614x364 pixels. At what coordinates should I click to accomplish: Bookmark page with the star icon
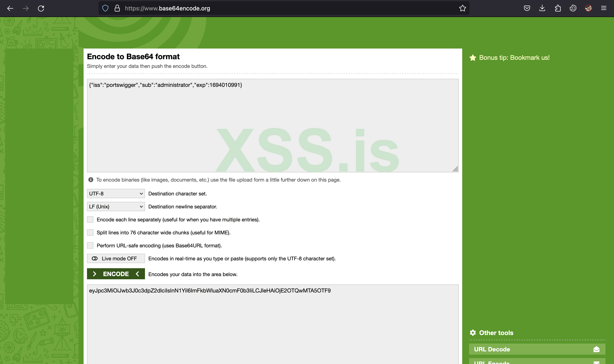pos(462,8)
